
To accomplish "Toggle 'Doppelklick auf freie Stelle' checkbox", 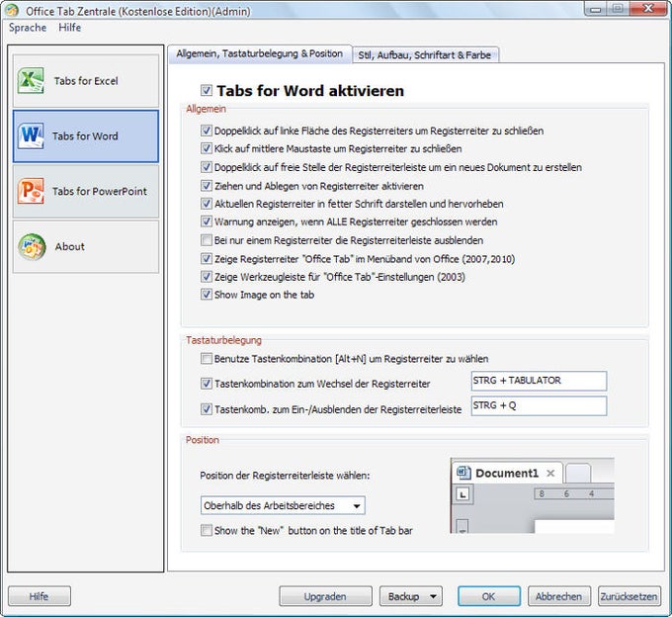I will [x=207, y=167].
